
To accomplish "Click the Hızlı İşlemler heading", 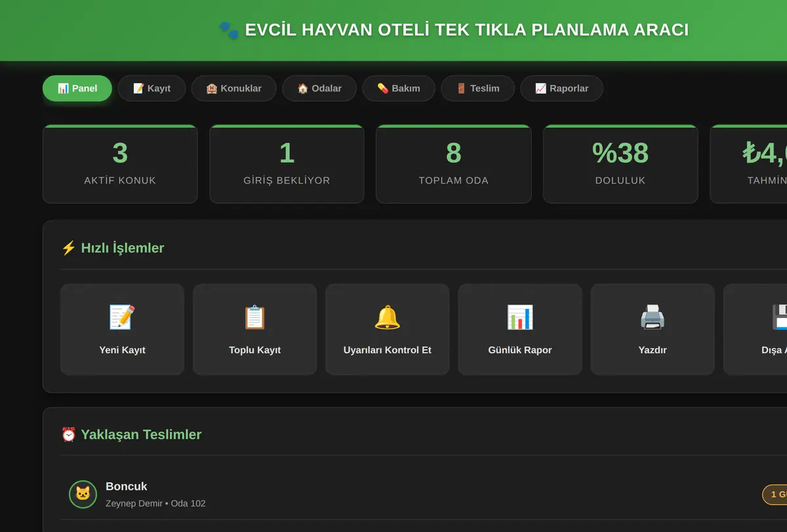I will [x=112, y=248].
